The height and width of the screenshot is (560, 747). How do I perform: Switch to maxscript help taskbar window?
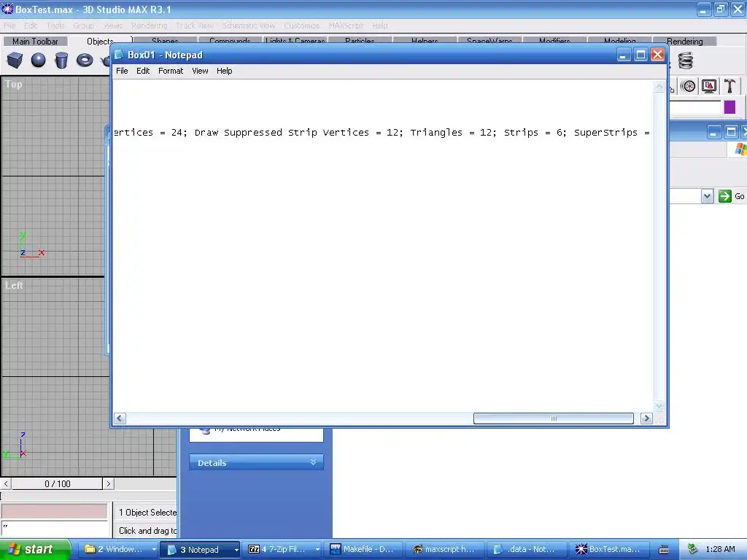tap(445, 550)
